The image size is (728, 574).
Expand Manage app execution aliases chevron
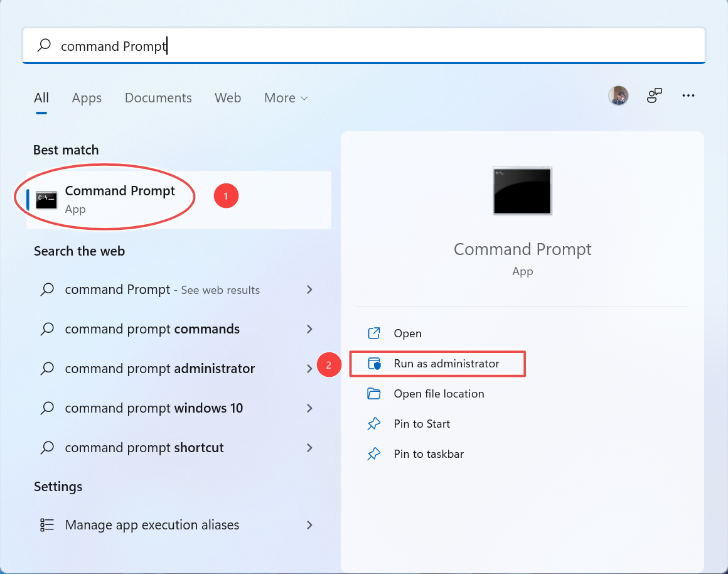point(309,525)
